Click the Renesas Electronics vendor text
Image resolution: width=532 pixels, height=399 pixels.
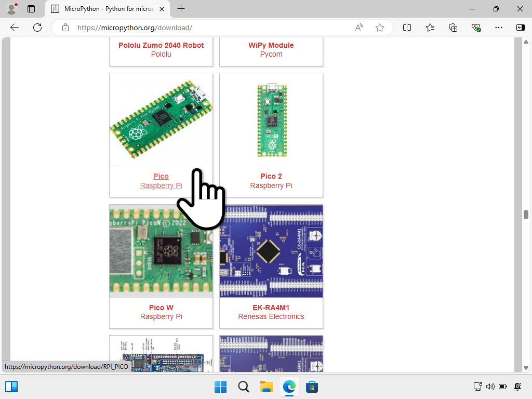[271, 316]
